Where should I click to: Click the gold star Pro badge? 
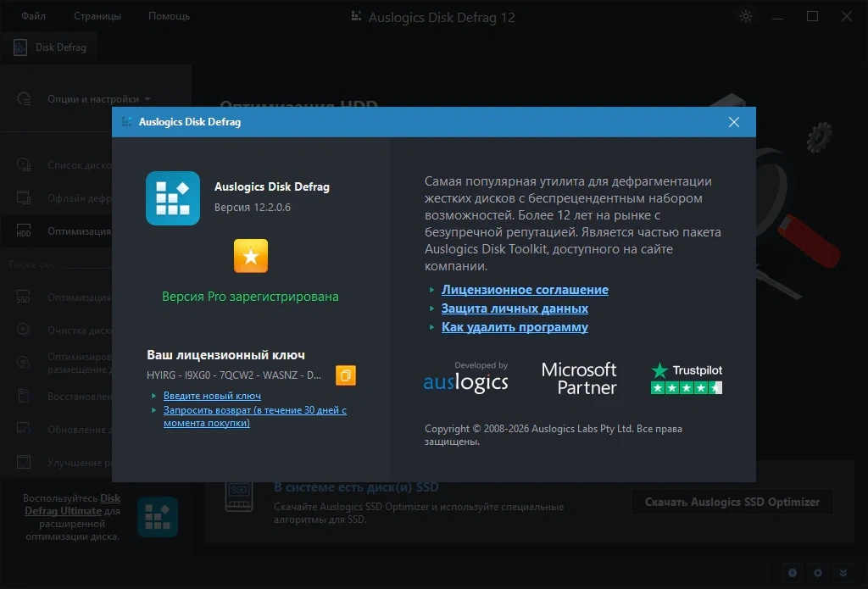[x=251, y=256]
